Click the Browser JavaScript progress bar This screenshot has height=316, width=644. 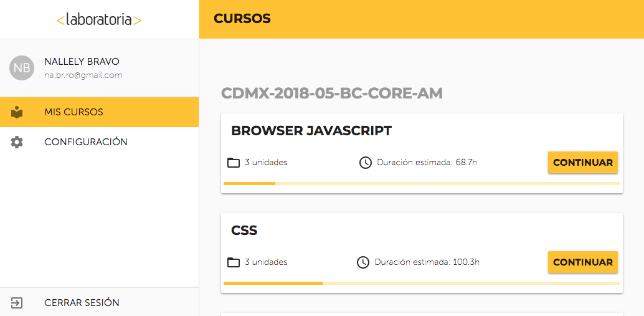[x=422, y=184]
